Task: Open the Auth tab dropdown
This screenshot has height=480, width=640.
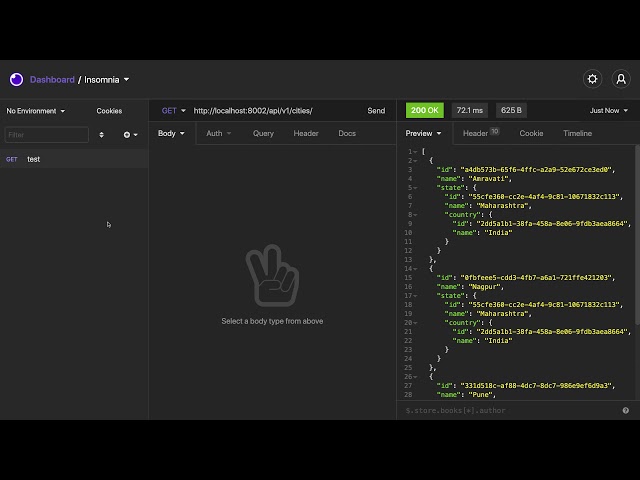Action: coord(218,133)
